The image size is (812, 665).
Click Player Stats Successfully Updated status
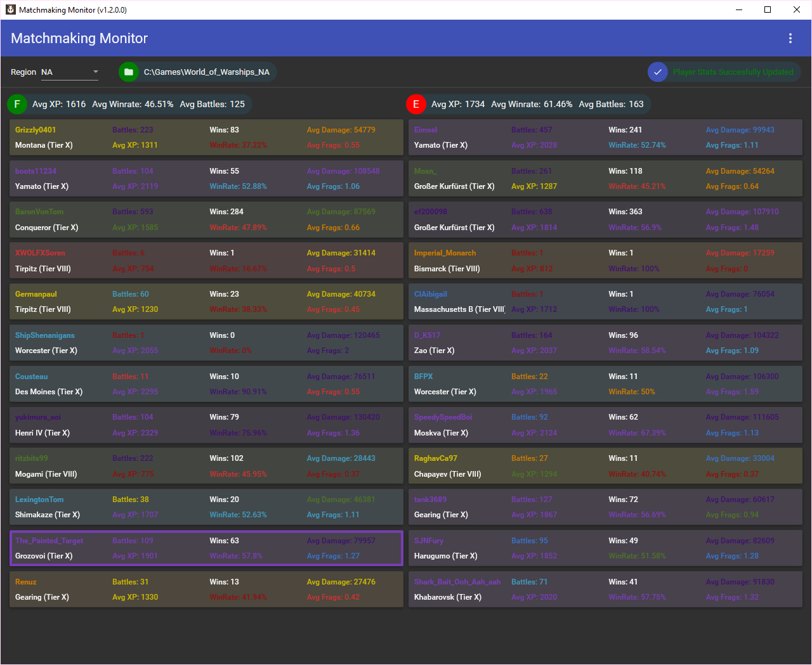[733, 72]
